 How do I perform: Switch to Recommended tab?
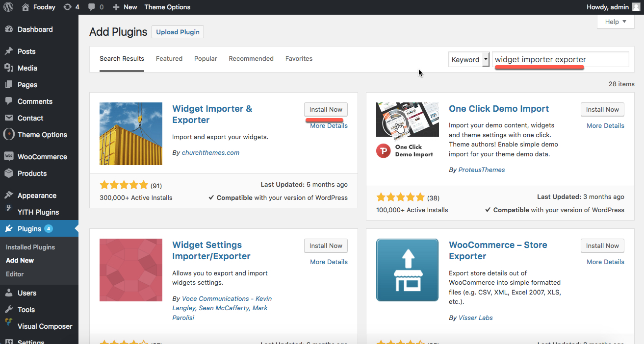click(x=251, y=59)
